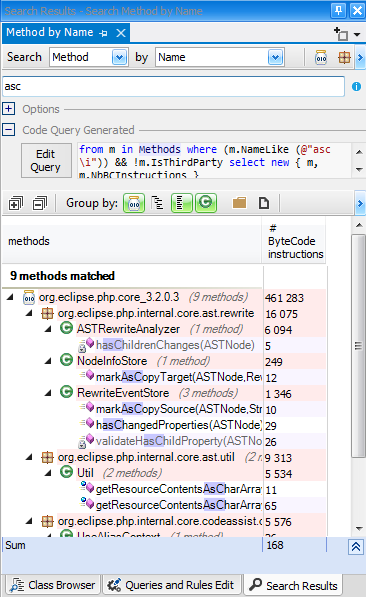Viewport: 366px width, 597px height.
Task: Open the new search tab dropdown
Action: [357, 34]
